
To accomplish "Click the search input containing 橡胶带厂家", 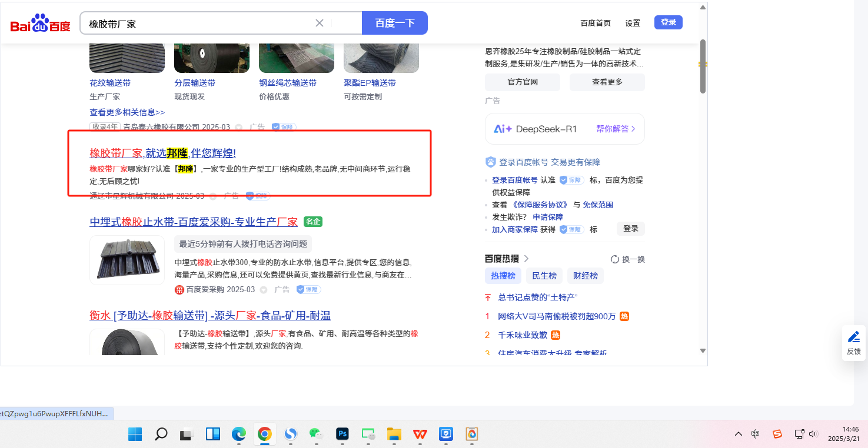I will coord(197,24).
